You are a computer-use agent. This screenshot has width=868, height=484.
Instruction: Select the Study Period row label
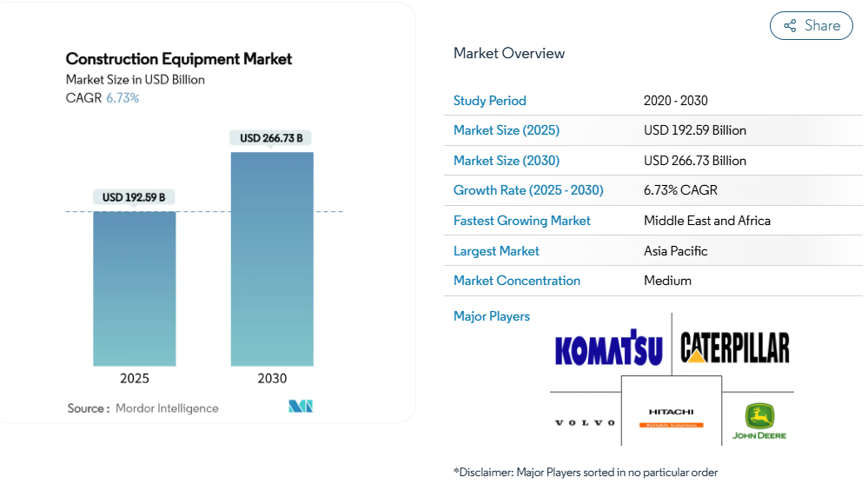pyautogui.click(x=490, y=101)
